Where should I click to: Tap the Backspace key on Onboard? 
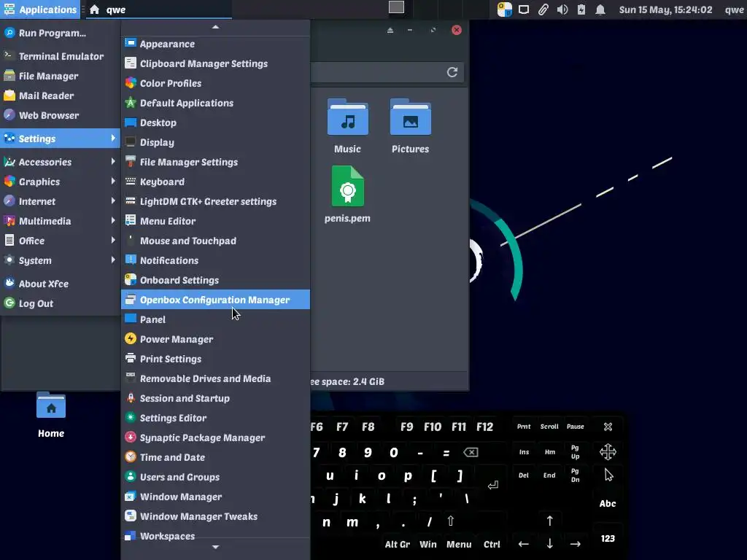471,452
